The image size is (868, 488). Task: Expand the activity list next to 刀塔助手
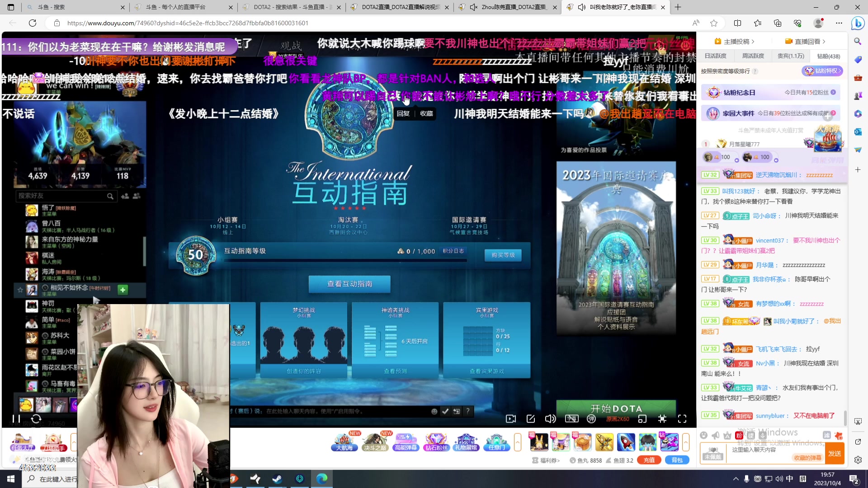point(74,442)
